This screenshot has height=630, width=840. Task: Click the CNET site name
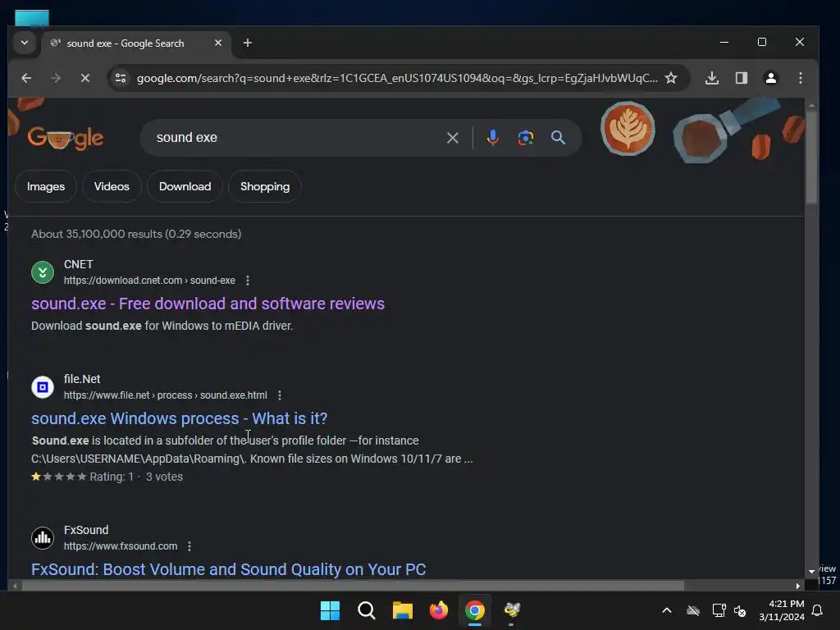[x=78, y=265]
